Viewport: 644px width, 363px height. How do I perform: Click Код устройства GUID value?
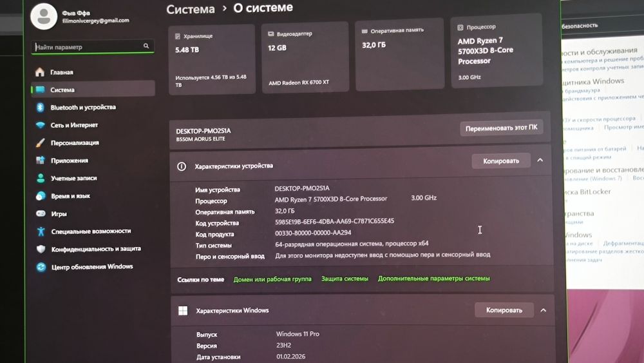pos(334,221)
